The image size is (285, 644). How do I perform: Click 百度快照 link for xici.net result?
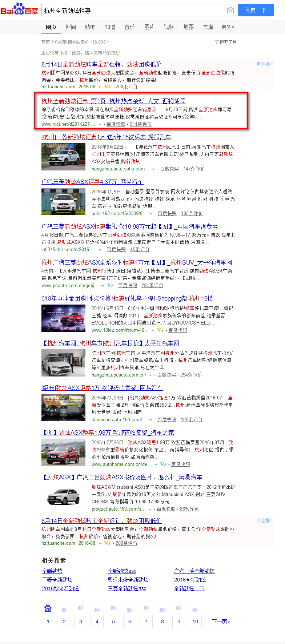pyautogui.click(x=116, y=124)
